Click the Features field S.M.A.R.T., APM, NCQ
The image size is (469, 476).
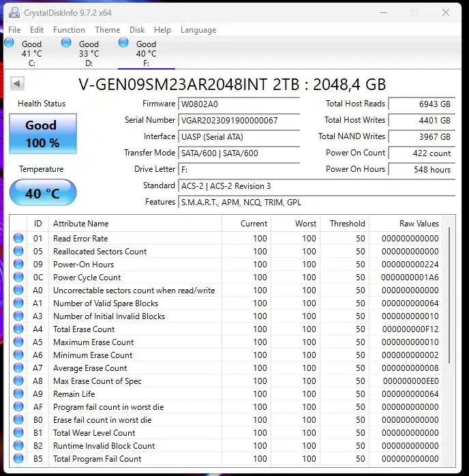tap(317, 202)
